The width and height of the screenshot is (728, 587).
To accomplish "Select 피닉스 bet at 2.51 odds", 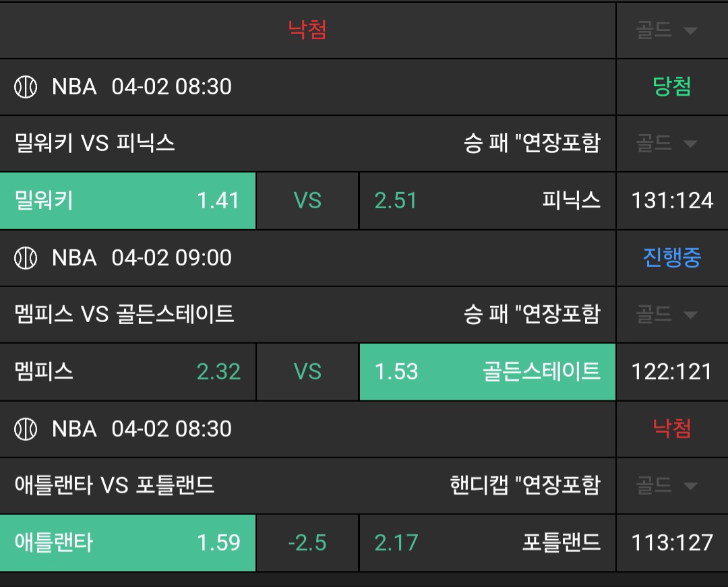I will click(x=487, y=201).
